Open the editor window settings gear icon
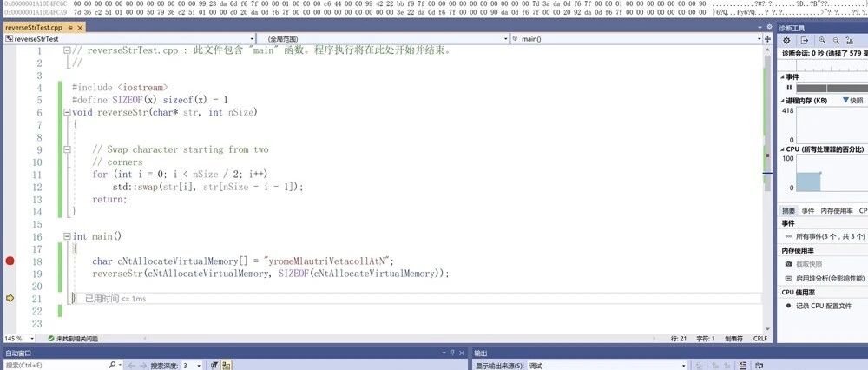The width and height of the screenshot is (868, 370). click(769, 27)
